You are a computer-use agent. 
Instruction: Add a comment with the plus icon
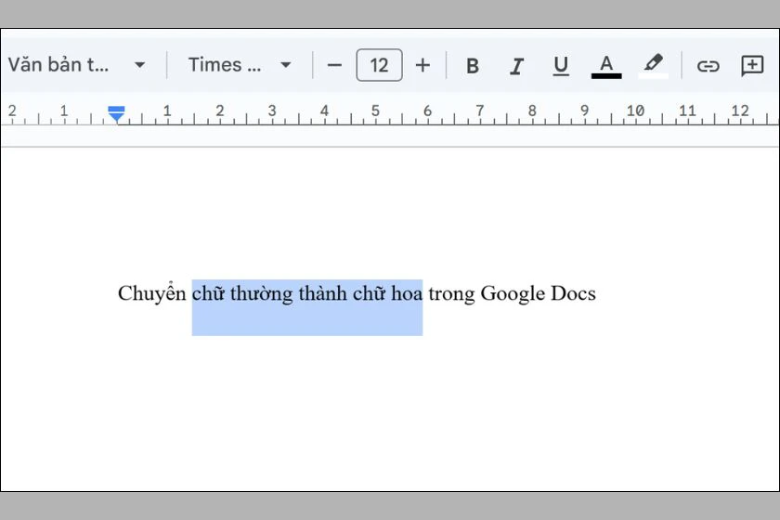752,66
